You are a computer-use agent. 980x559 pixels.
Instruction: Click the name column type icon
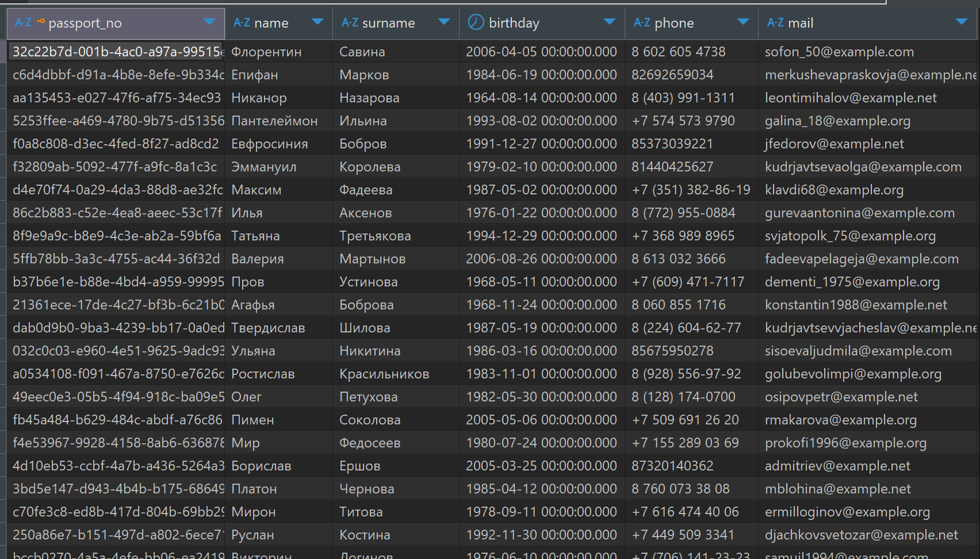click(x=242, y=22)
